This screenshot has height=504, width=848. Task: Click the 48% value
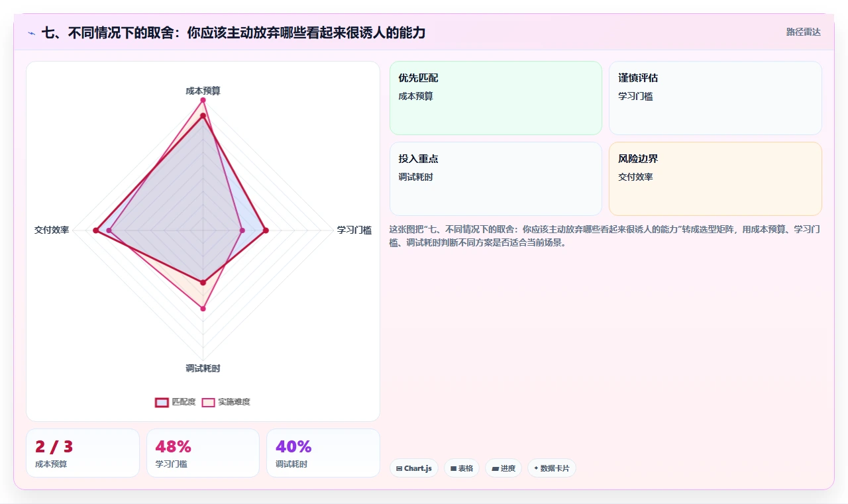174,446
